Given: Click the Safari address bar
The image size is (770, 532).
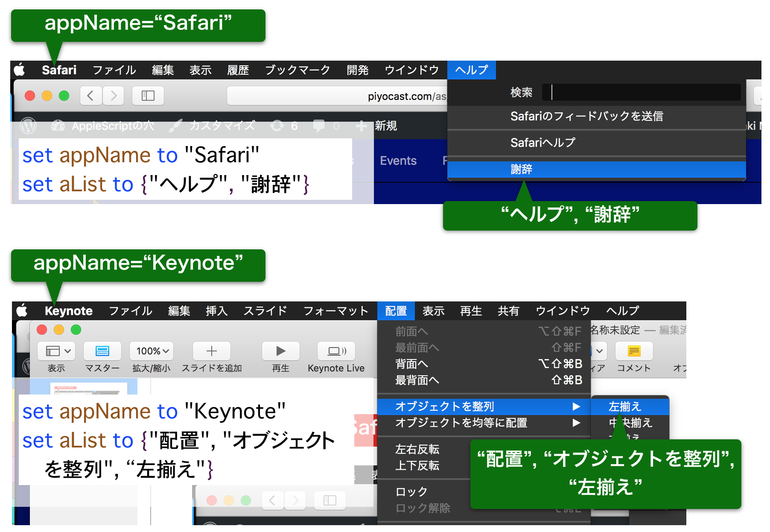Looking at the screenshot, I should 337,96.
